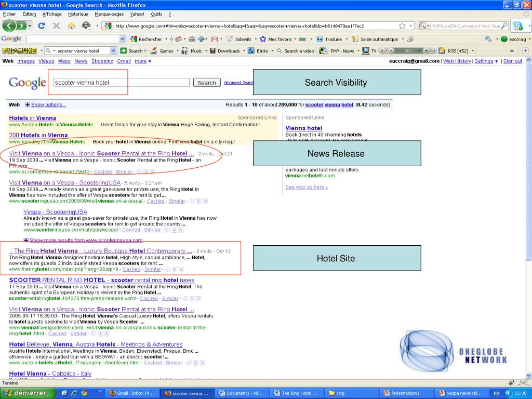Open the Images link on Google navigation
The image size is (532, 399).
tap(26, 61)
